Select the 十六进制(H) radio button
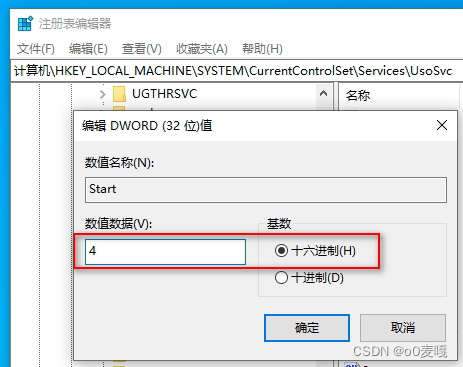Viewport: 463px width, 367px height. tap(315, 251)
